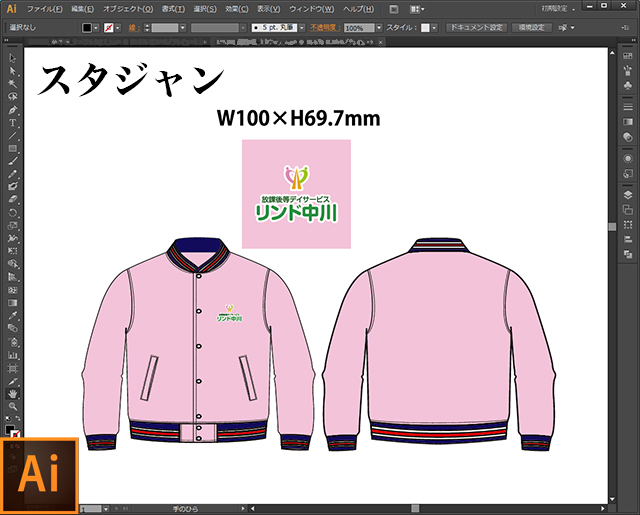
Task: Open the stroke color dropdown arrow
Action: click(x=118, y=28)
